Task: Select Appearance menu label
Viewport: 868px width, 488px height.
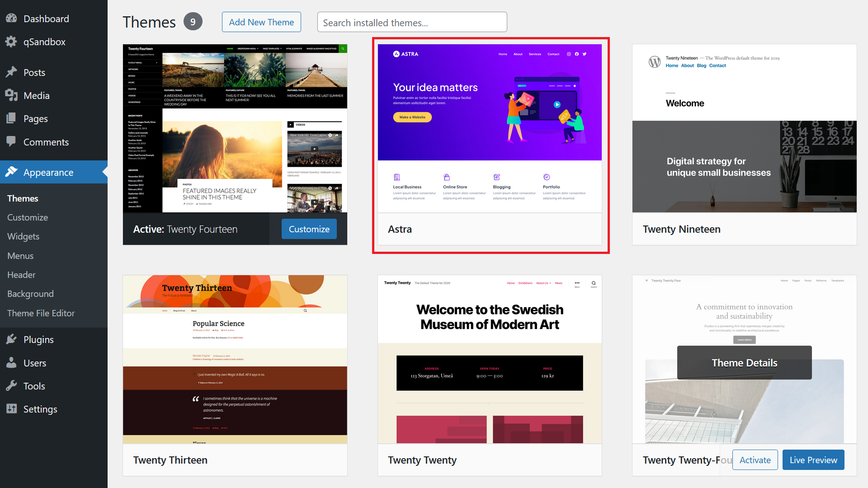Action: [48, 172]
